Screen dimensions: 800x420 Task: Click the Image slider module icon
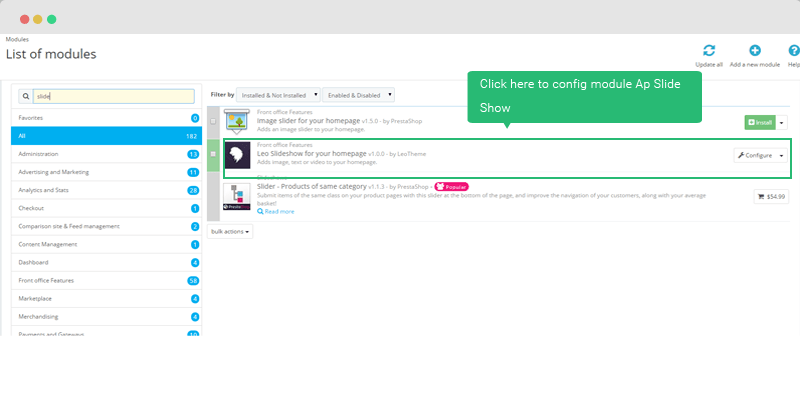pyautogui.click(x=237, y=121)
